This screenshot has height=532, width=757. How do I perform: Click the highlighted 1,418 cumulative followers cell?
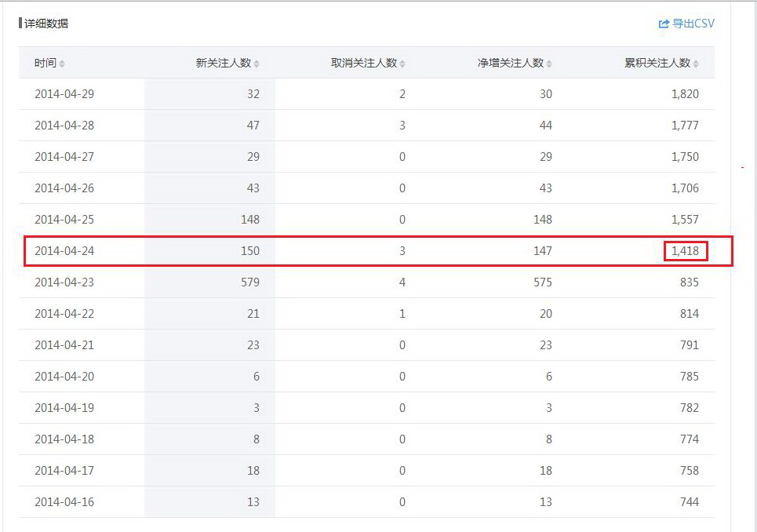tap(685, 251)
